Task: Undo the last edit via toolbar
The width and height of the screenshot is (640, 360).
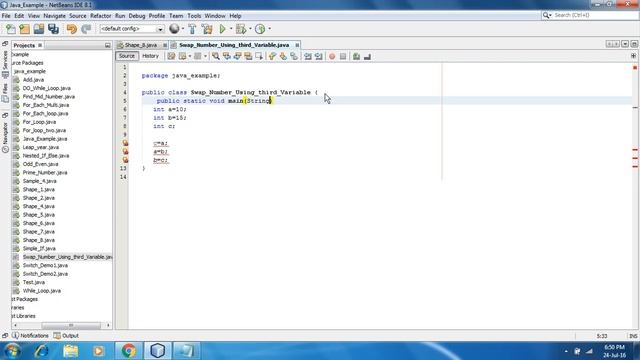Action: click(71, 29)
